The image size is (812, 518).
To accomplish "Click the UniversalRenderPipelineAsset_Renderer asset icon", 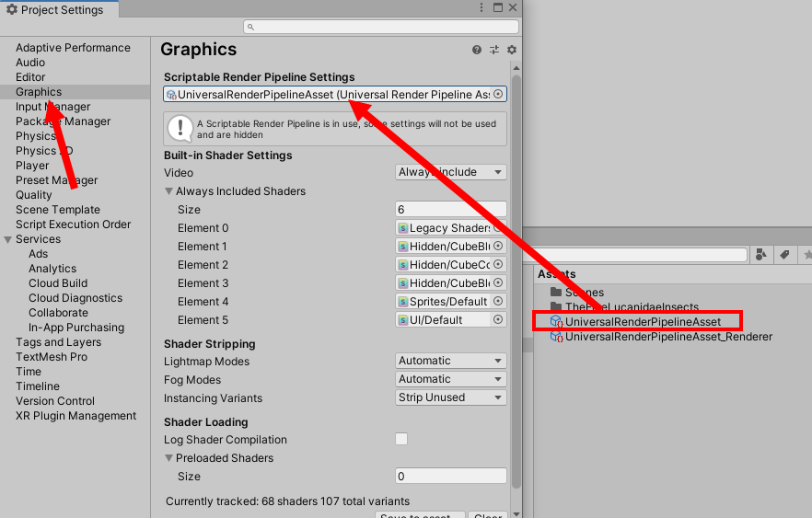I will 556,337.
